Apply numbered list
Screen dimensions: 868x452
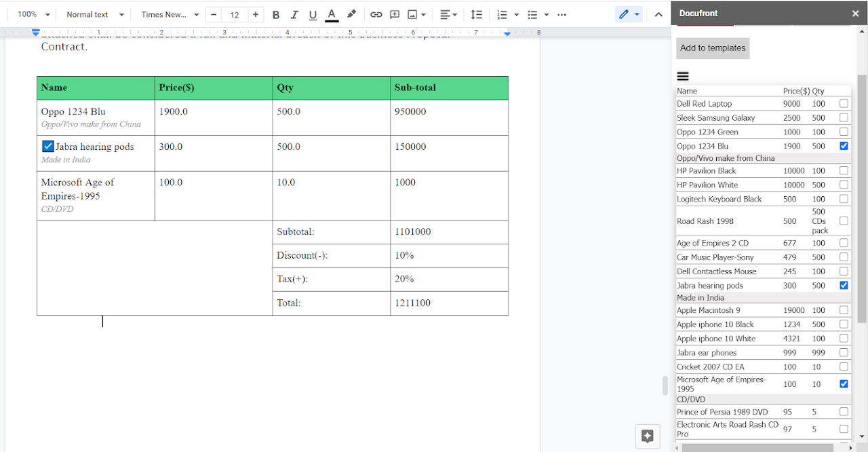[502, 14]
